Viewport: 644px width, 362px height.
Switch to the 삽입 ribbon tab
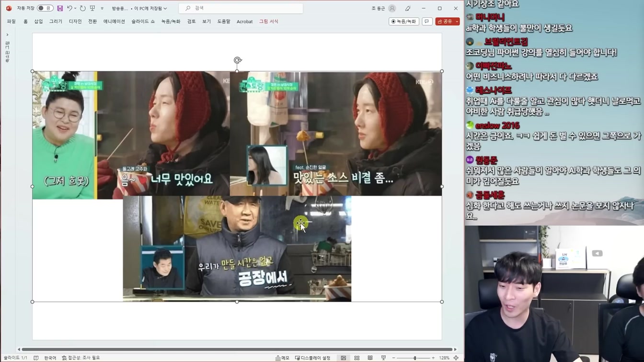click(x=38, y=22)
